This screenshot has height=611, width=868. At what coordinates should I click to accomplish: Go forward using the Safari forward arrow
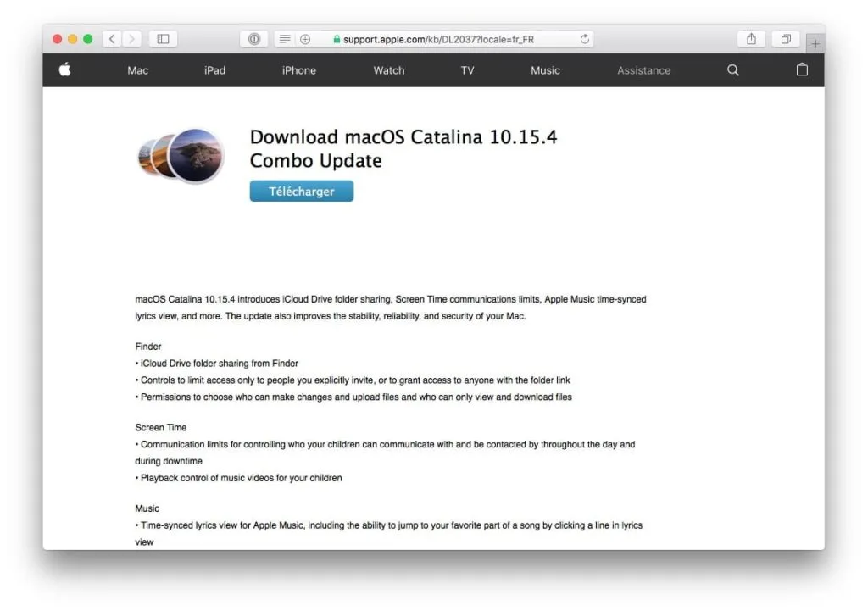[131, 39]
